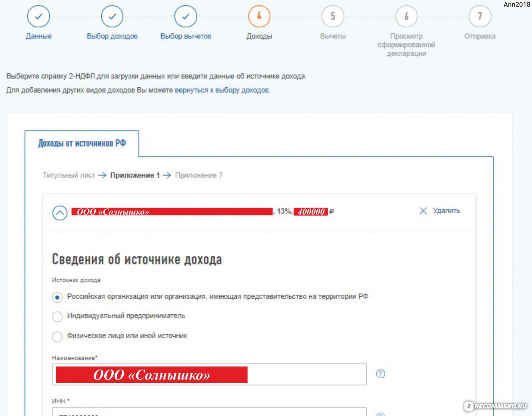This screenshot has width=532, height=416.
Task: Select step 7 Отправка circle
Action: tap(480, 16)
